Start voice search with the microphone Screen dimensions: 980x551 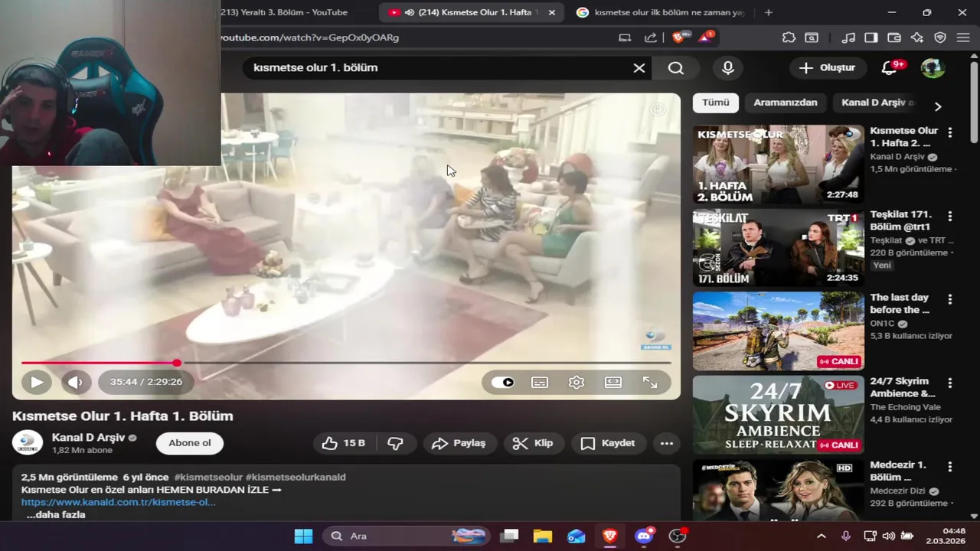pos(728,67)
